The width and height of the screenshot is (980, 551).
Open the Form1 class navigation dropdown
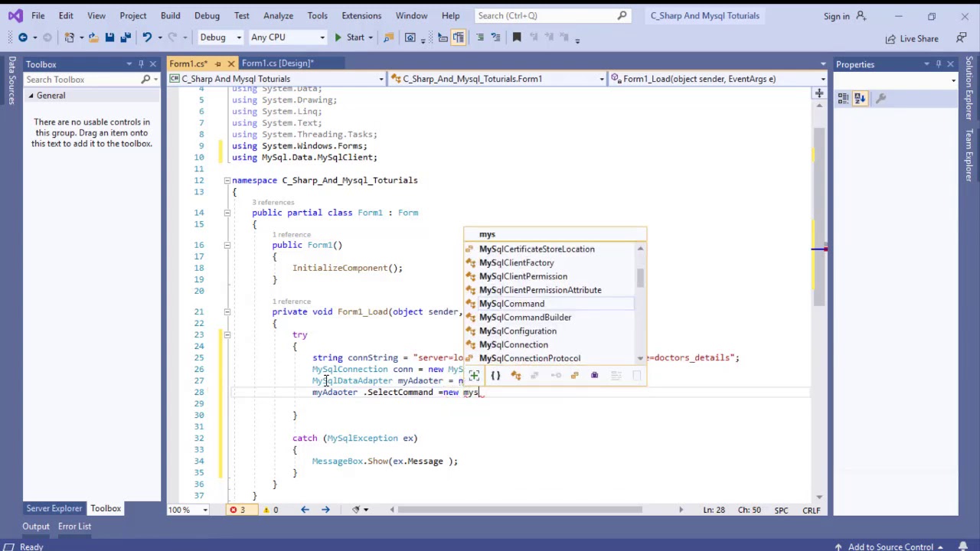[498, 79]
